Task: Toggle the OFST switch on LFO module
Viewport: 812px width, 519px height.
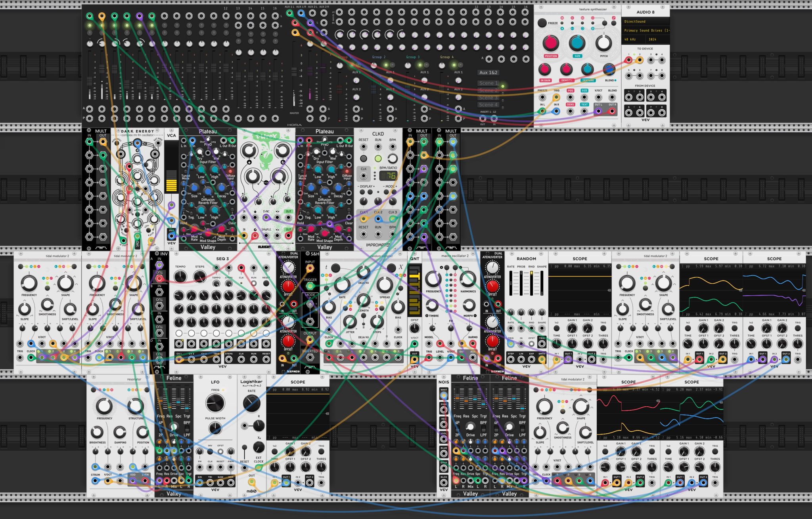Action: [x=220, y=452]
